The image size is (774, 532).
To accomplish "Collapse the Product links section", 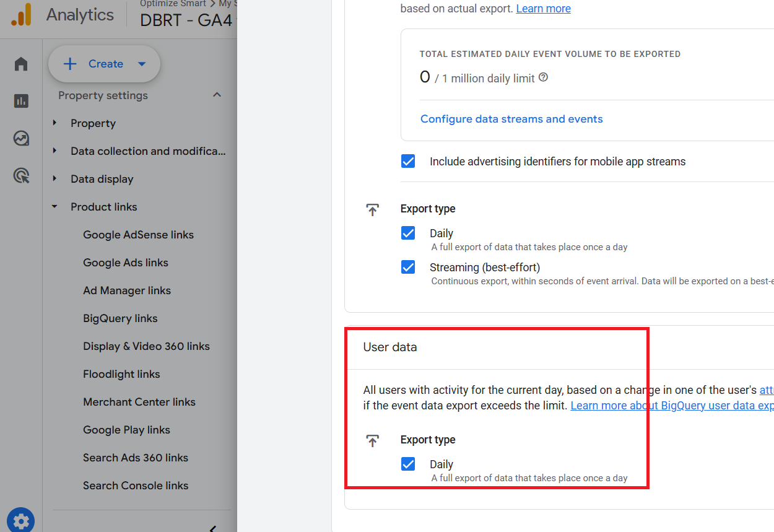I will (55, 207).
